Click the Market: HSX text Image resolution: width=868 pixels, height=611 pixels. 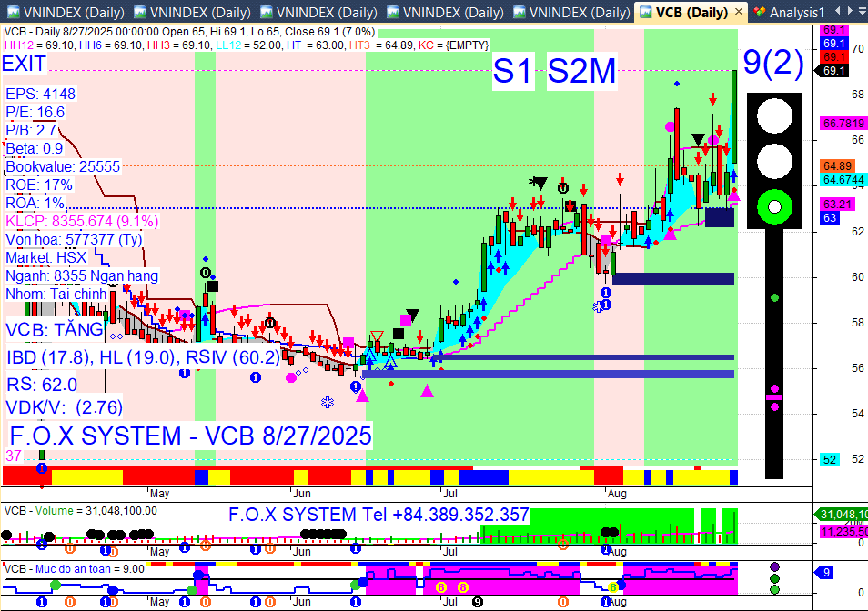[45, 258]
